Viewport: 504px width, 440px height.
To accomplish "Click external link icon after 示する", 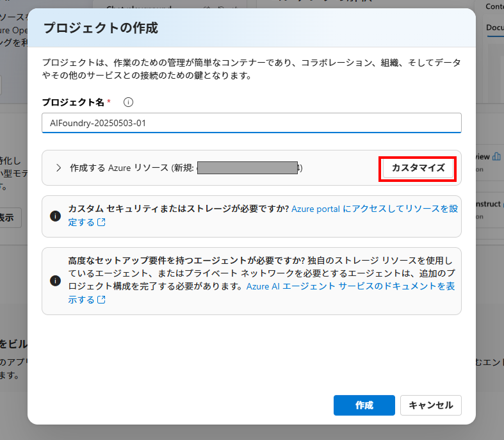I will [101, 300].
